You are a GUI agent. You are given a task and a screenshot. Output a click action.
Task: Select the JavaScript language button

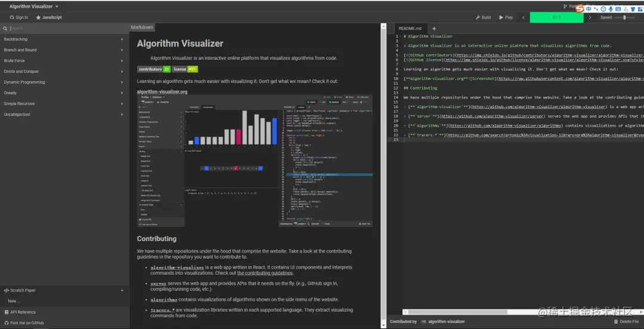click(49, 17)
